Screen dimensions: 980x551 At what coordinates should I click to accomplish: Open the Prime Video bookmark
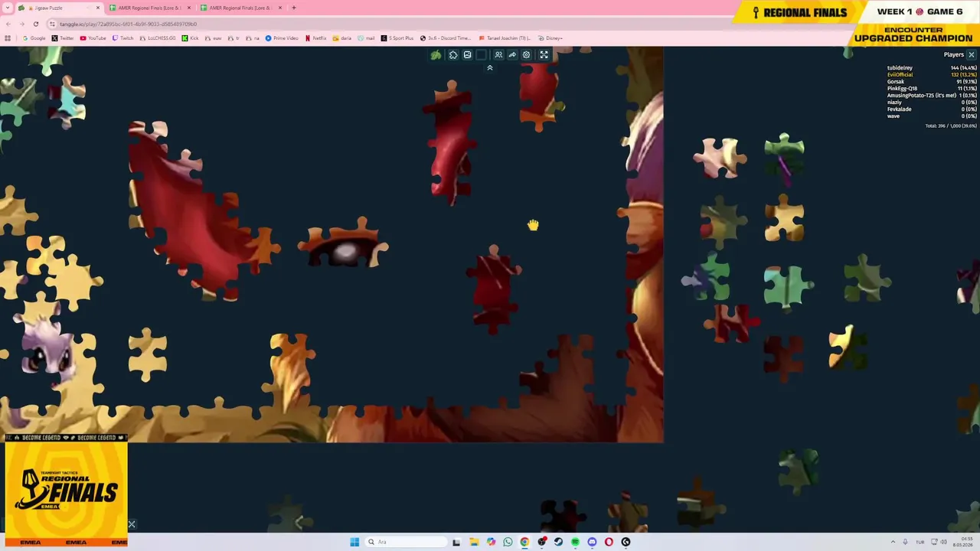[282, 38]
